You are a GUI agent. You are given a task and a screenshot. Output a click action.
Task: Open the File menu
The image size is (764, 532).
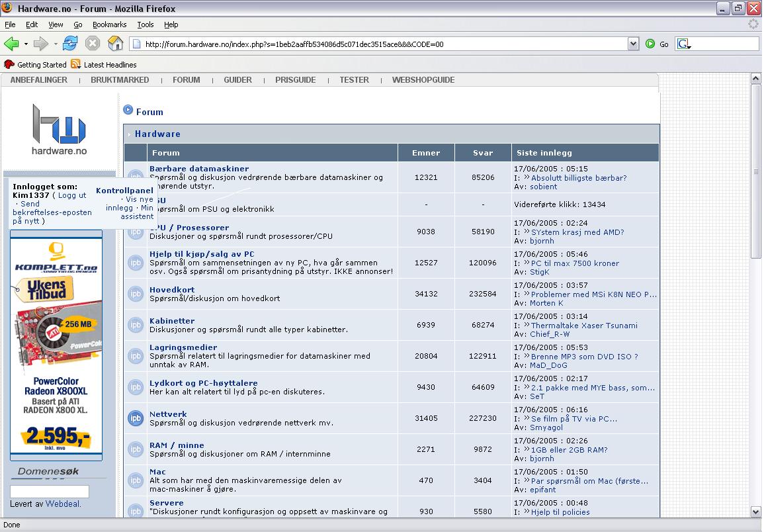point(10,24)
